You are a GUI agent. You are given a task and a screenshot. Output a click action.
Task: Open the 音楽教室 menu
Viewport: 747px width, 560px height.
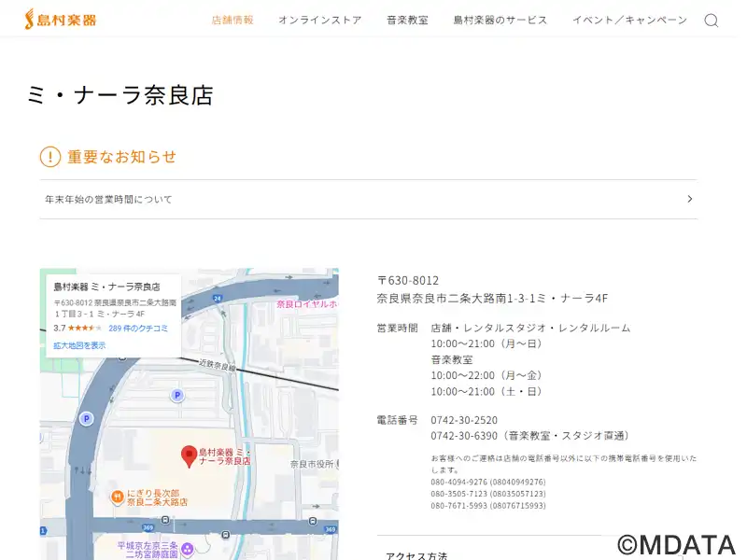click(407, 20)
